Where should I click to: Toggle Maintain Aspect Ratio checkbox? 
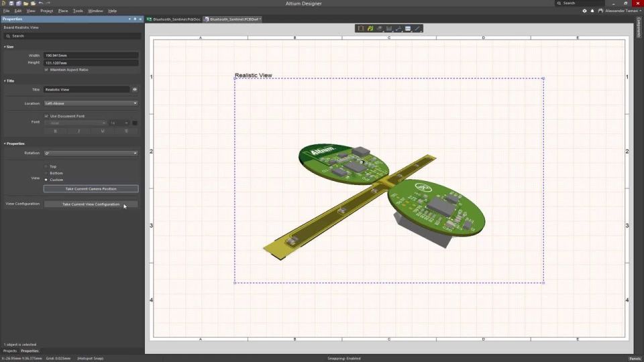tap(46, 70)
